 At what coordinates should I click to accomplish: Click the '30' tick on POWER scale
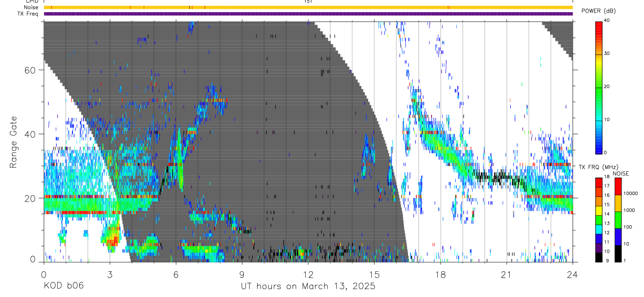(x=608, y=53)
